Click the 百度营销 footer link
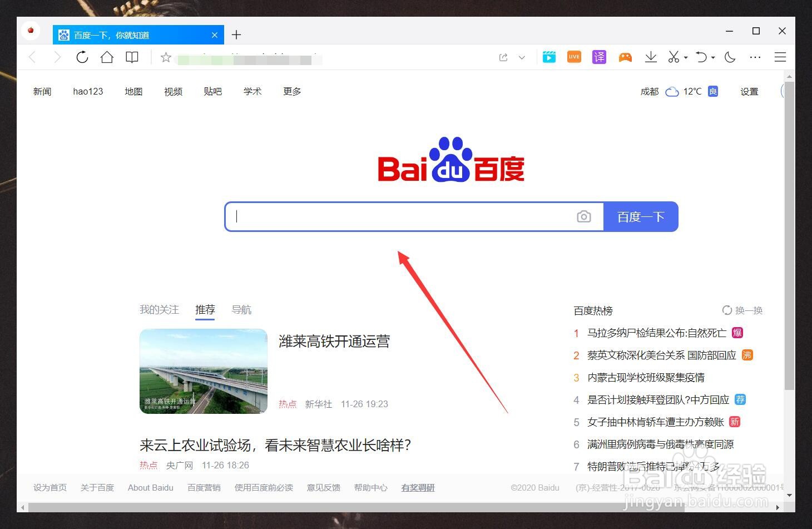 204,487
